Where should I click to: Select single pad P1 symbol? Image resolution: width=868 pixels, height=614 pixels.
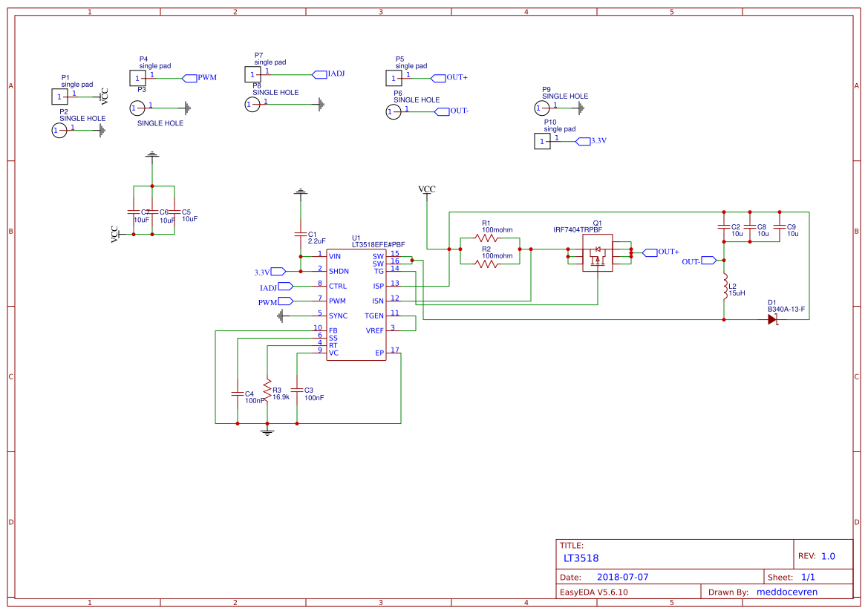point(58,95)
